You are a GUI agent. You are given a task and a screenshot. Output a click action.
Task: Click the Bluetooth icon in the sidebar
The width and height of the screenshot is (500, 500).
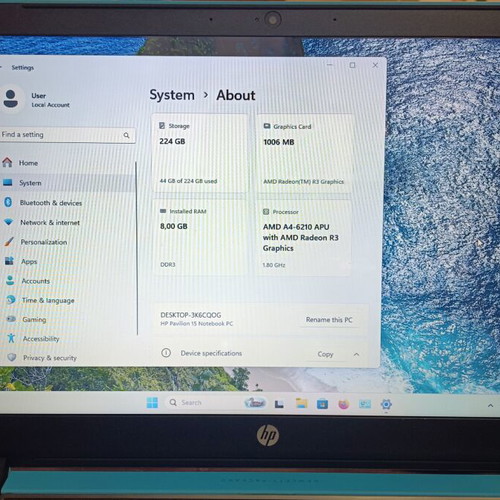8,202
